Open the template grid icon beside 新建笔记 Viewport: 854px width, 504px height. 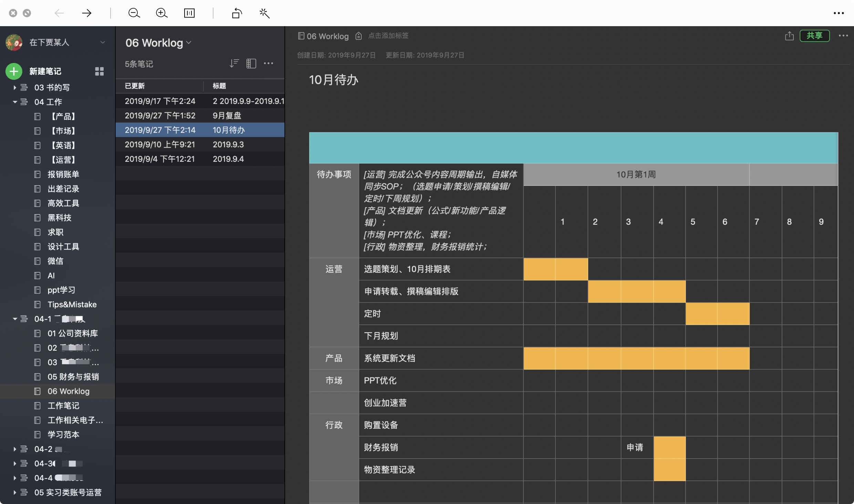tap(99, 71)
